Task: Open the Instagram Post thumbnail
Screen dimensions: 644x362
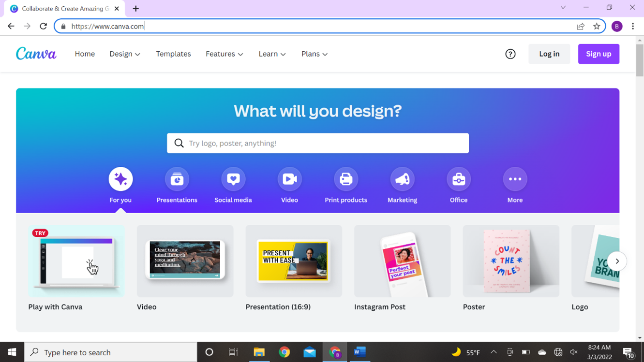Action: 402,261
